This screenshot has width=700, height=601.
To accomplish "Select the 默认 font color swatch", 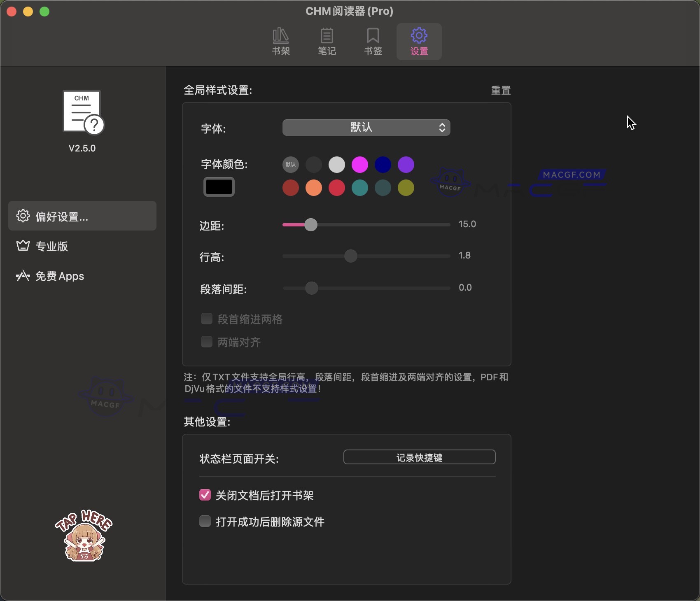I will pos(291,164).
